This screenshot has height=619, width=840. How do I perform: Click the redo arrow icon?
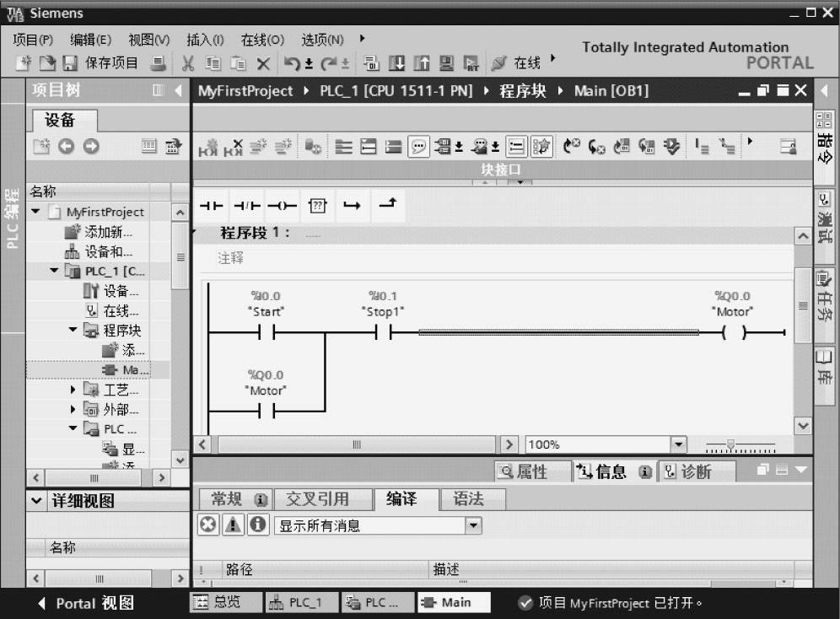click(x=328, y=64)
